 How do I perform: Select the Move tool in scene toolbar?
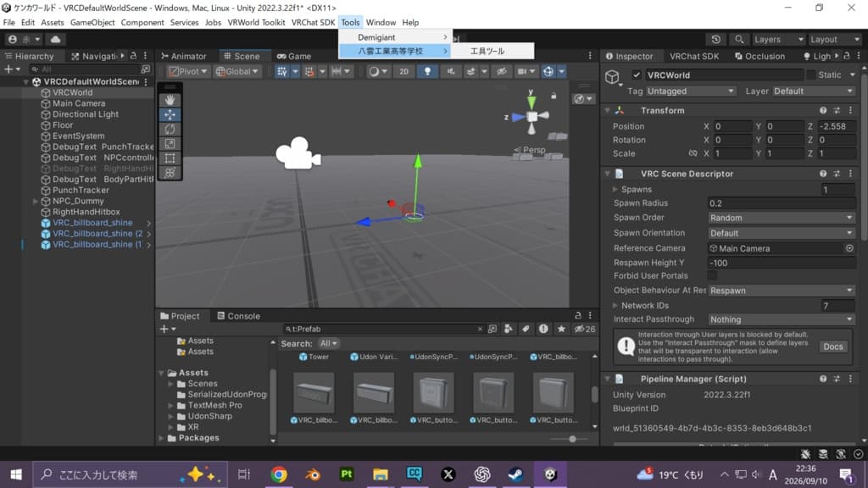(170, 114)
